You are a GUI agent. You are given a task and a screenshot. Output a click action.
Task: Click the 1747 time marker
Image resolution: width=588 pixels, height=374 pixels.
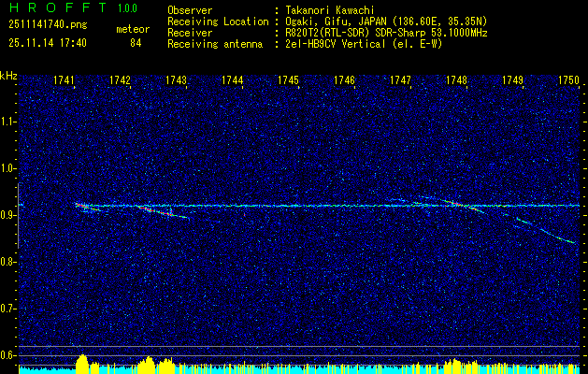(400, 79)
